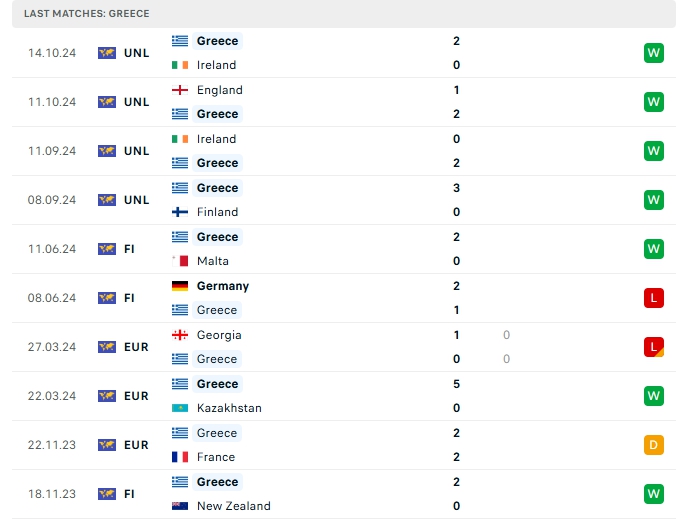This screenshot has width=685, height=520.
Task: Open the England team link
Action: coord(219,90)
